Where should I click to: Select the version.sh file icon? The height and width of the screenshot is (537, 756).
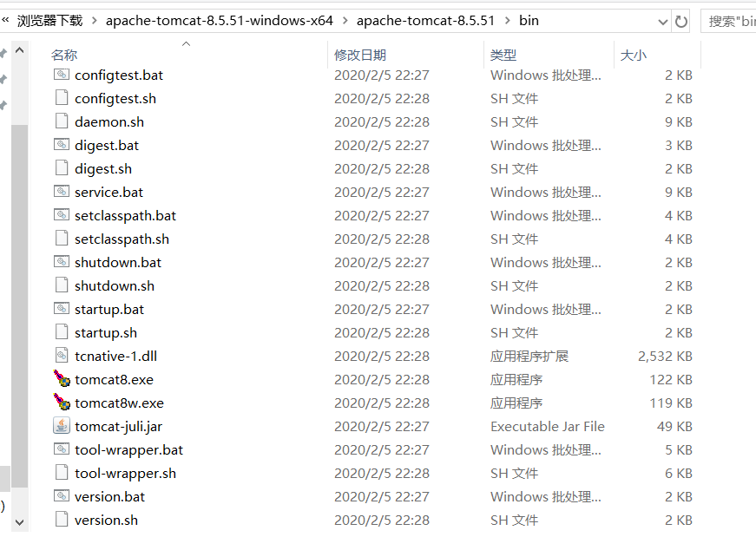click(62, 520)
